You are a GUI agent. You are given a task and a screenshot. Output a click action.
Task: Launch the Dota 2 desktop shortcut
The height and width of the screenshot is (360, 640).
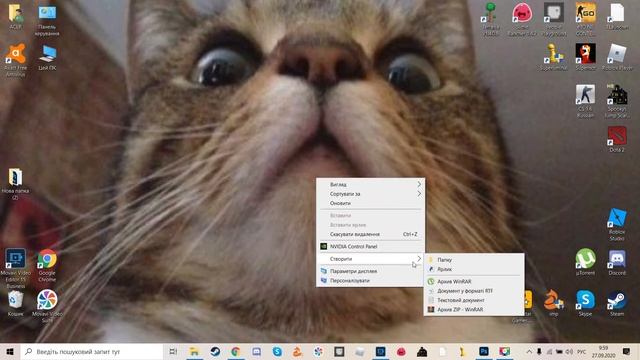point(617,139)
